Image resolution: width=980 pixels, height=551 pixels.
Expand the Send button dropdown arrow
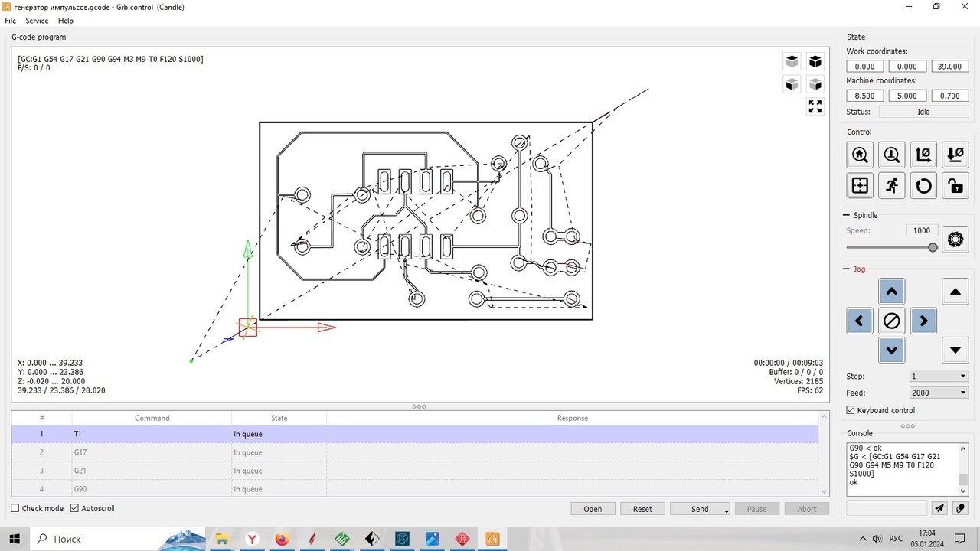click(727, 510)
